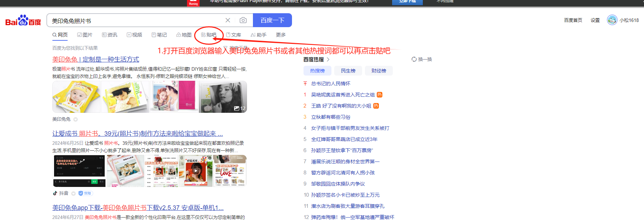Click the Baidu logo
644x220 pixels.
click(23, 21)
